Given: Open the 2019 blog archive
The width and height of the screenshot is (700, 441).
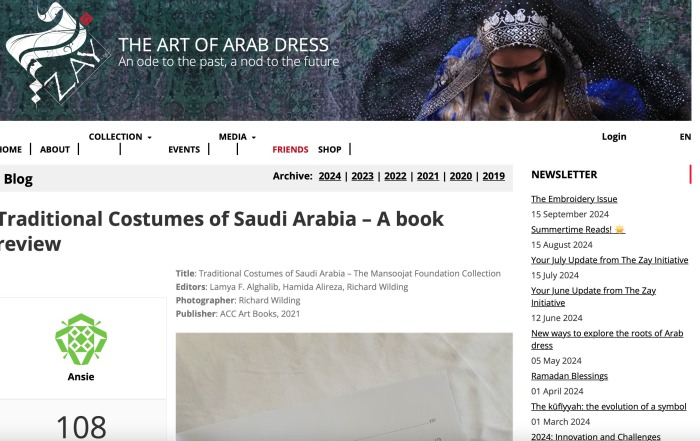Looking at the screenshot, I should (493, 176).
